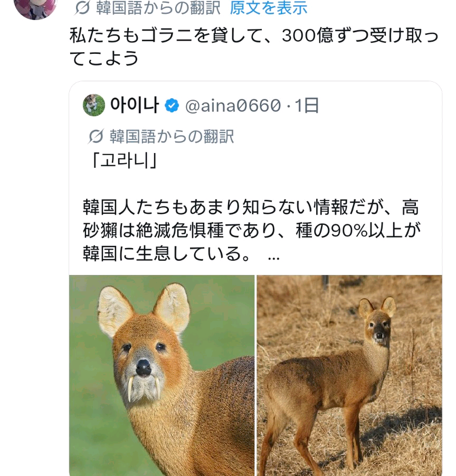Show original text via 原文を表示
Image resolution: width=456 pixels, height=476 pixels.
(269, 8)
